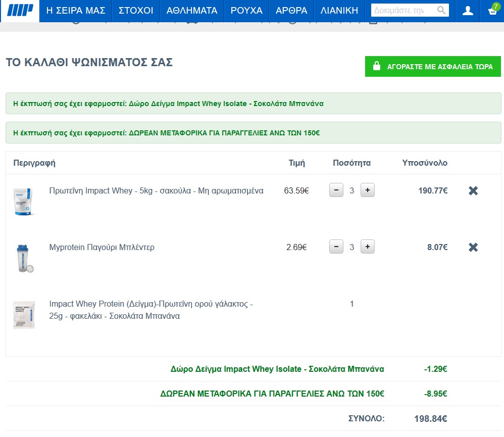Click the search magnifier icon
Viewport: 504px width, 437px height.
441,10
